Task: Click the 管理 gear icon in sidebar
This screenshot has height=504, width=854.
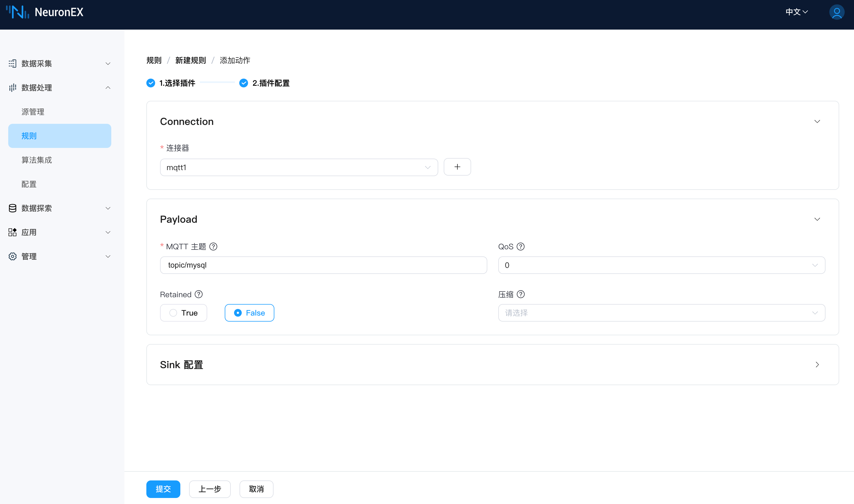Action: click(13, 256)
